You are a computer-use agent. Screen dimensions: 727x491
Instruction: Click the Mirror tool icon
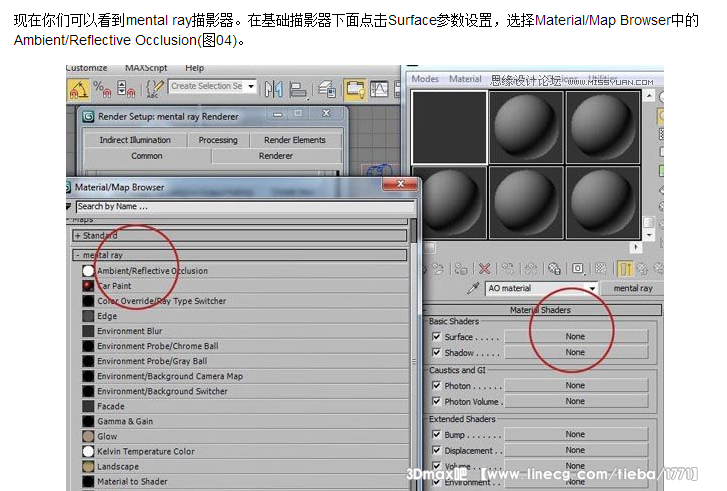tap(274, 89)
